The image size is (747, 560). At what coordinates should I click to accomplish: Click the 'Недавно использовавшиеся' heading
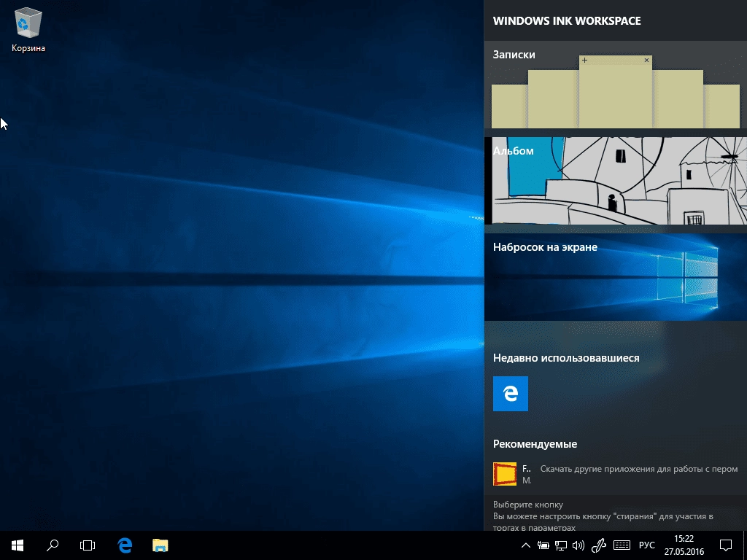pos(566,357)
